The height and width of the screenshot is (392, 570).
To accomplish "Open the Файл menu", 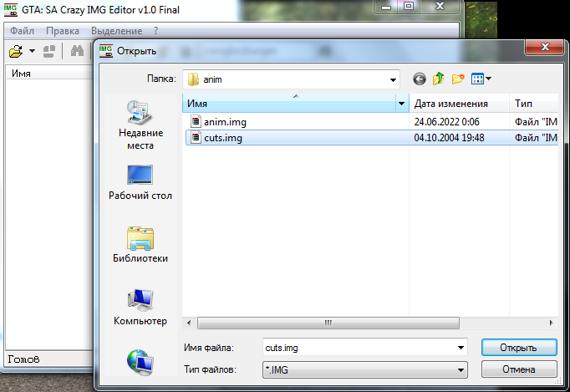I will [x=22, y=31].
